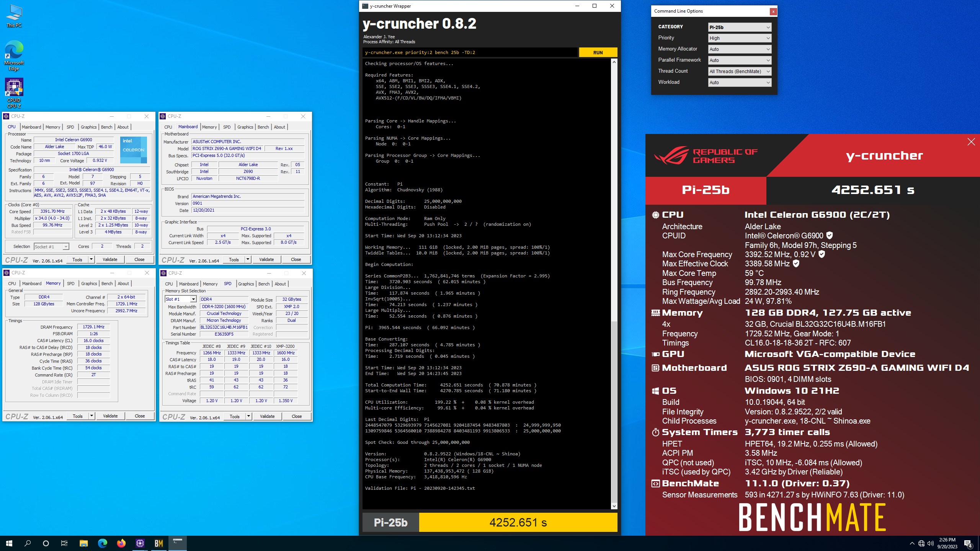Select Bench tab in CPU-Z CPU window
The width and height of the screenshot is (980, 551).
pyautogui.click(x=106, y=127)
